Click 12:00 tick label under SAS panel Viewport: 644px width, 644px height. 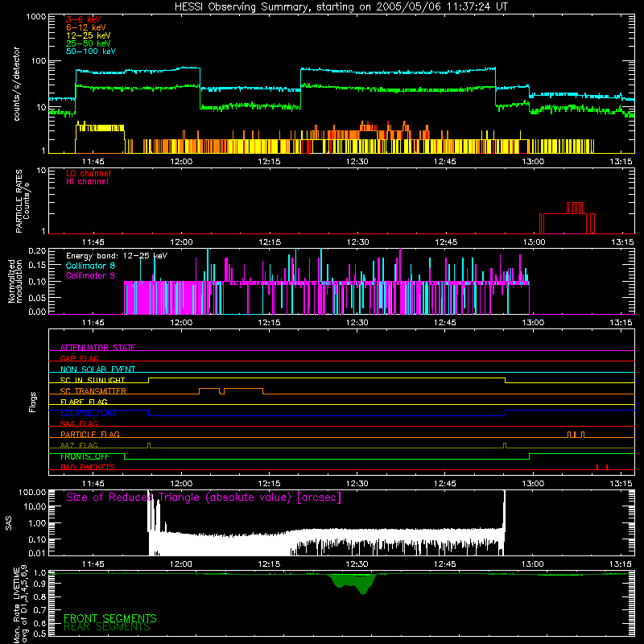(x=181, y=564)
